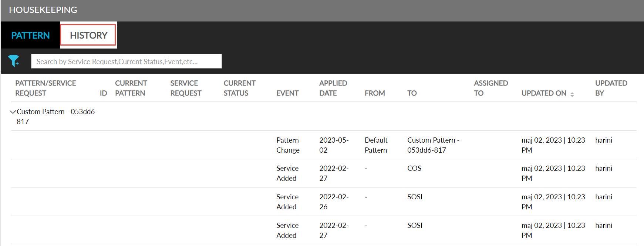
Task: Open the filter funnel icon
Action: [x=14, y=61]
